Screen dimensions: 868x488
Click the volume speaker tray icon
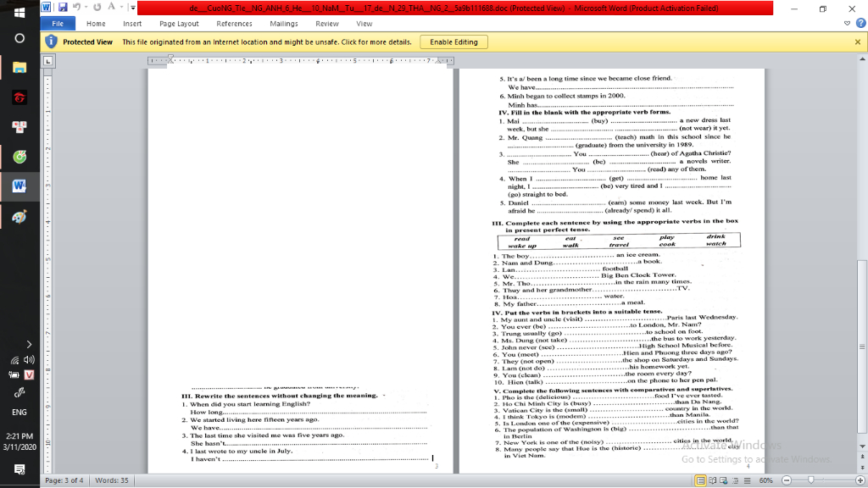(x=29, y=359)
